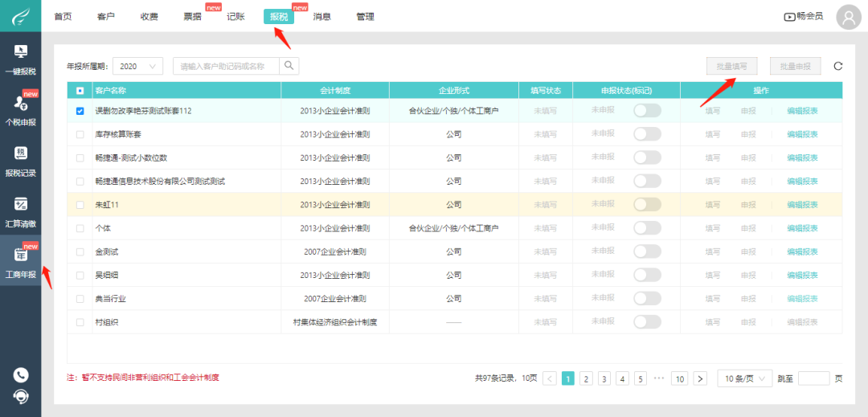Image resolution: width=868 pixels, height=417 pixels.
Task: Click the 会计制度 column header
Action: click(335, 91)
